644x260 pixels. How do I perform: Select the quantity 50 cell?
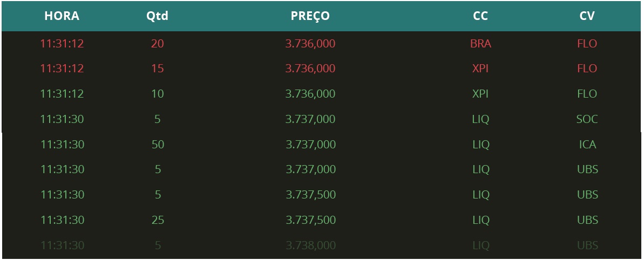pos(158,145)
